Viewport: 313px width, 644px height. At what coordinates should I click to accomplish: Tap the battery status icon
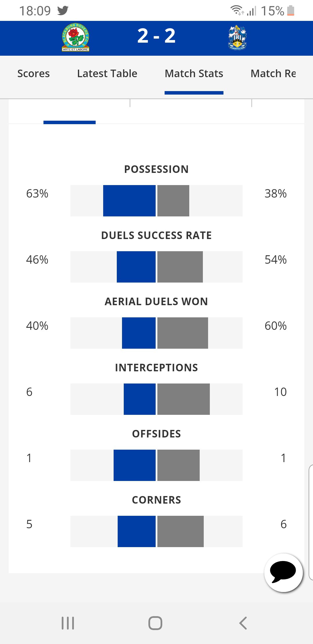coord(291,11)
